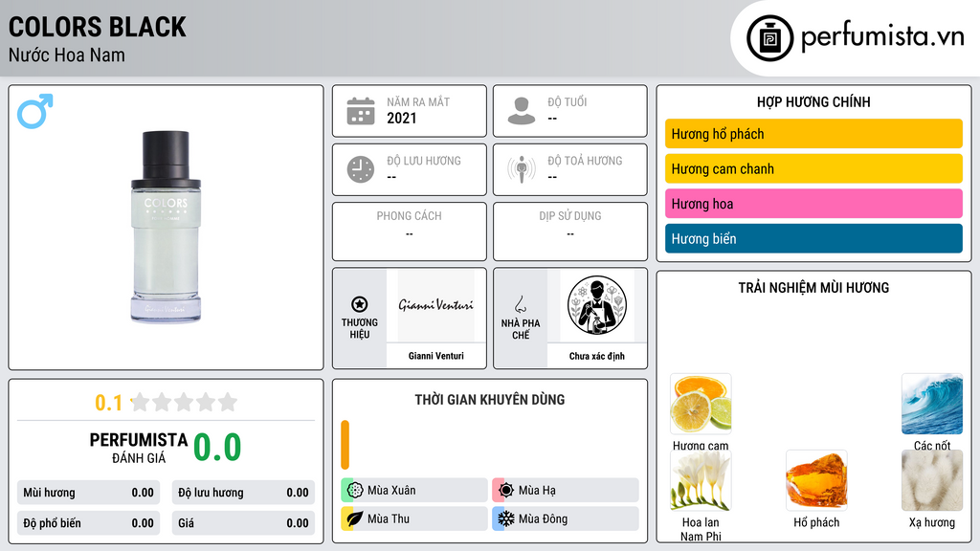
Task: Click the Giá 0.00 score row
Action: coord(243,523)
